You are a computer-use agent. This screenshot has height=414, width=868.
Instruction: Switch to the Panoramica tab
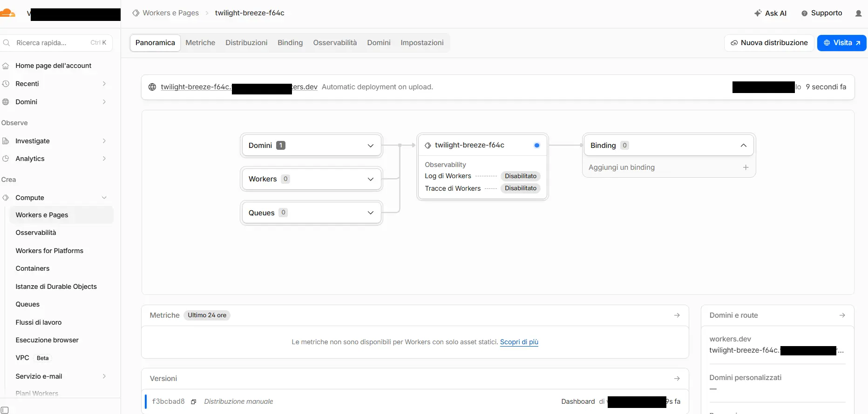click(x=155, y=43)
